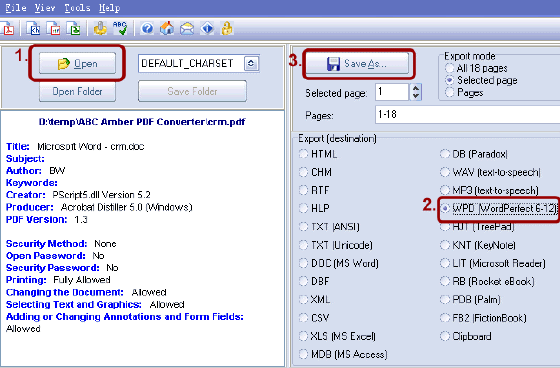Choose HJT (TreePad) export destination
This screenshot has width=560, height=368.
pos(478,227)
